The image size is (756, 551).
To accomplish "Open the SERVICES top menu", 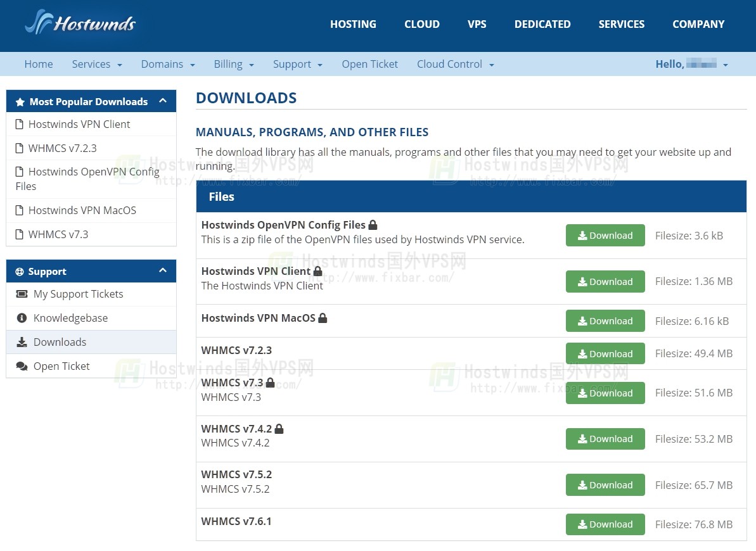I will pos(622,24).
